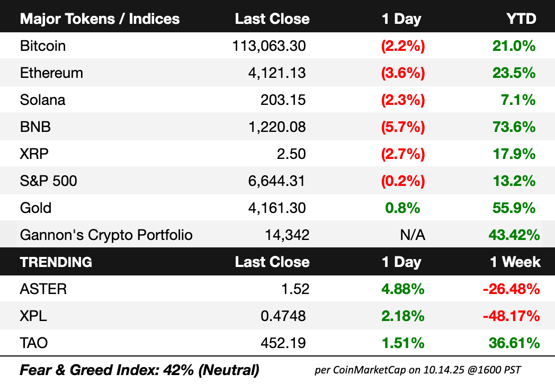Click the TRENDING section header
Screen dimensions: 555x392
click(x=56, y=262)
